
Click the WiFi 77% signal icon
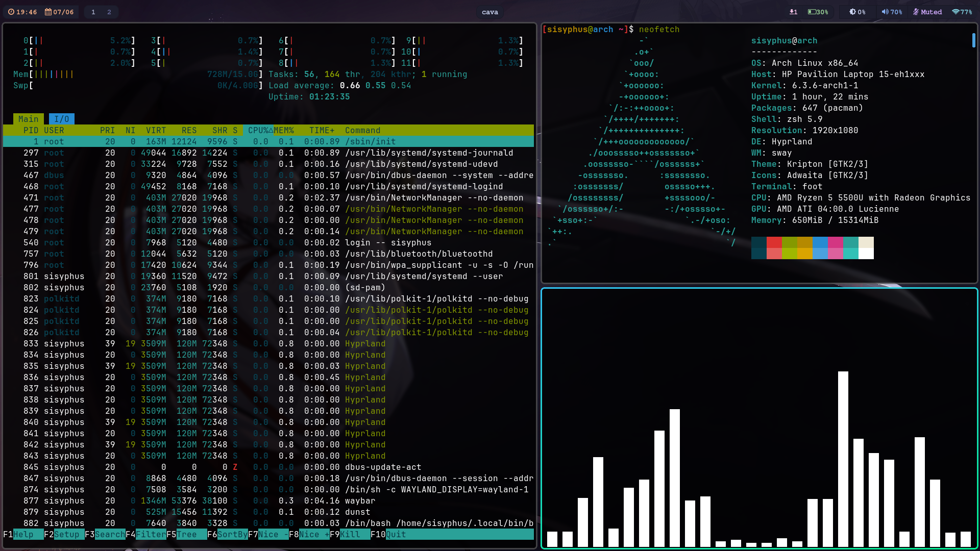(x=955, y=12)
